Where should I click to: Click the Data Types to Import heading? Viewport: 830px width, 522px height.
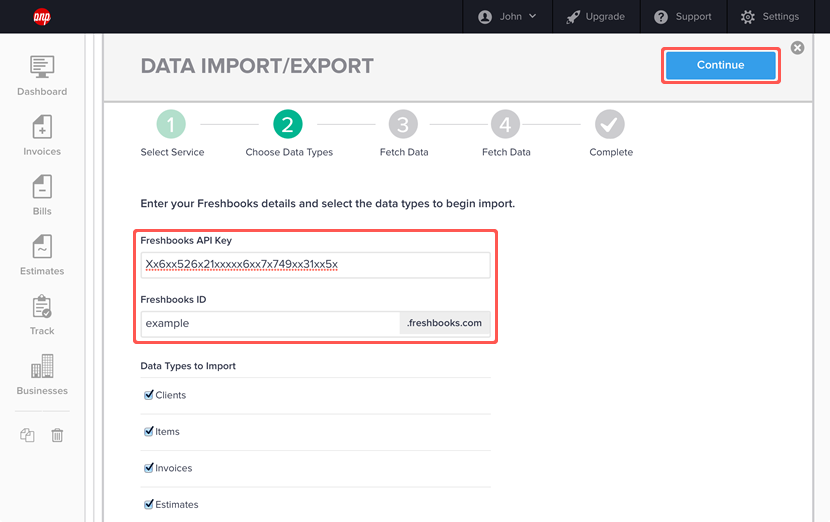point(188,366)
